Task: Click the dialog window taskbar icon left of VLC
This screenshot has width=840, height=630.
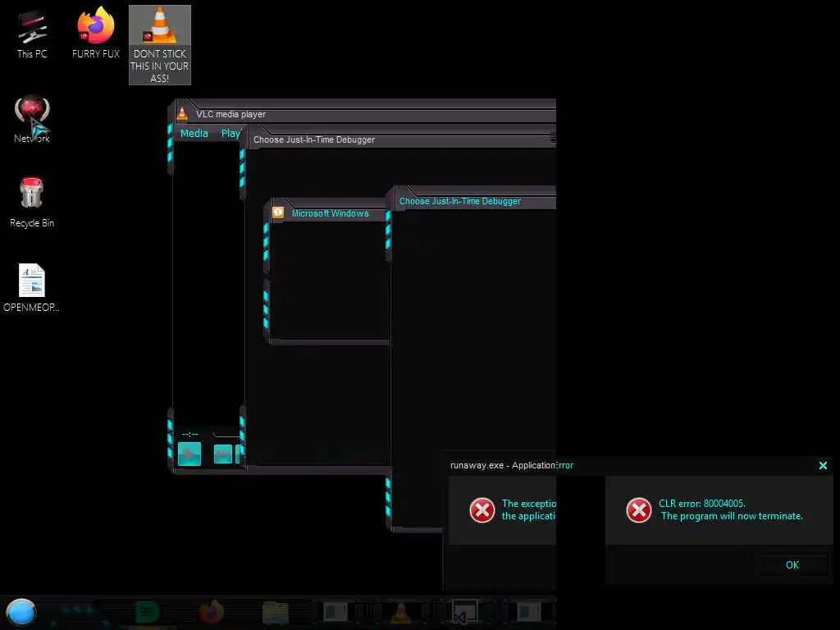Action: tap(336, 612)
